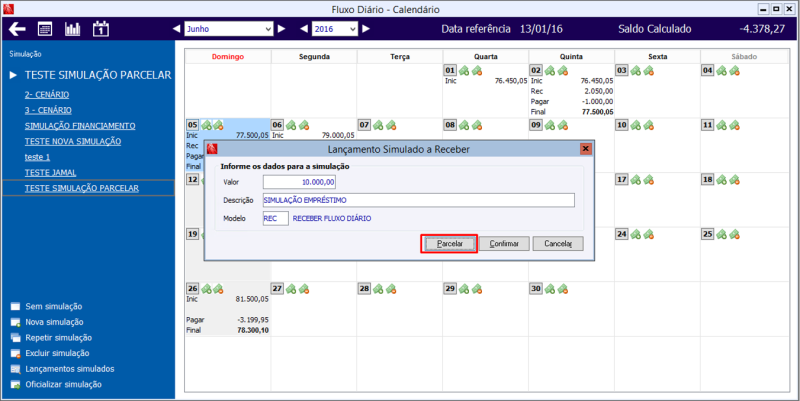Screen dimensions: 800x401
Task: Click green-dot money icon on day 24
Action: [x=636, y=234]
